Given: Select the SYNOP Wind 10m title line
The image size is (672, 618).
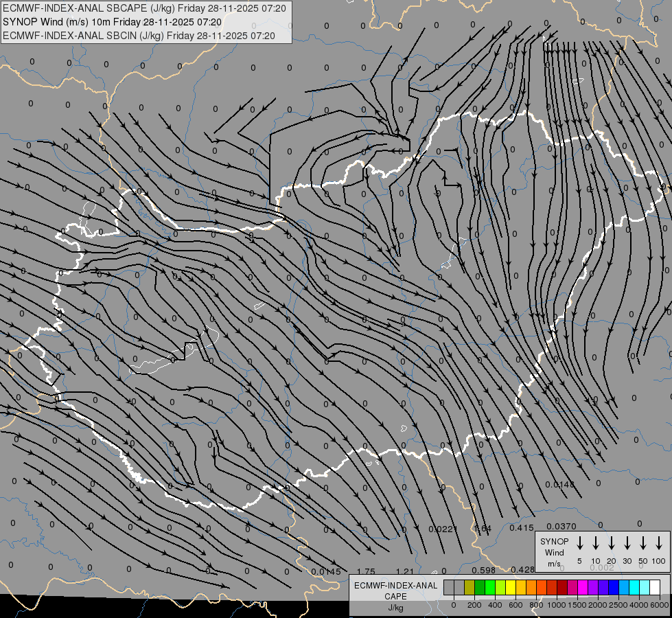Looking at the screenshot, I should (112, 22).
